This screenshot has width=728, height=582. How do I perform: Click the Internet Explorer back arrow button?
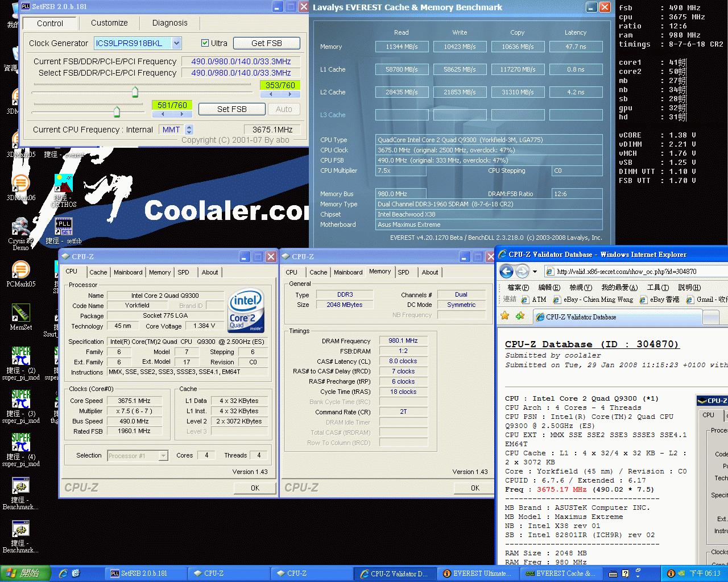[x=506, y=271]
